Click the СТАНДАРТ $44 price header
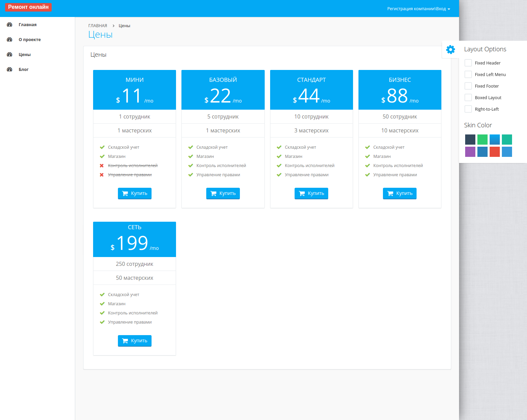The width and height of the screenshot is (527, 420). 312,90
